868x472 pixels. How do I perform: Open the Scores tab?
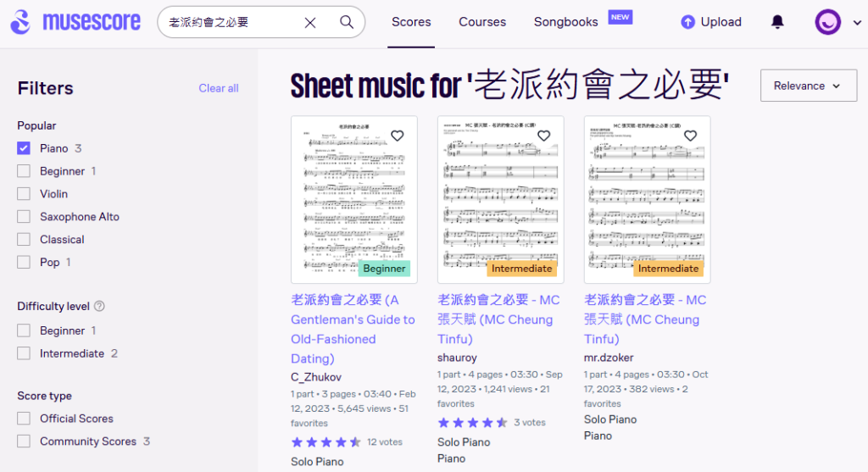pyautogui.click(x=411, y=22)
